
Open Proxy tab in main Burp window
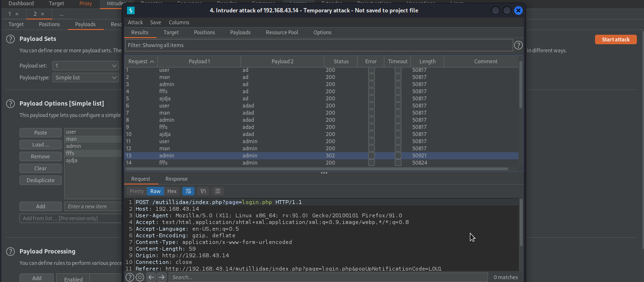tap(86, 3)
